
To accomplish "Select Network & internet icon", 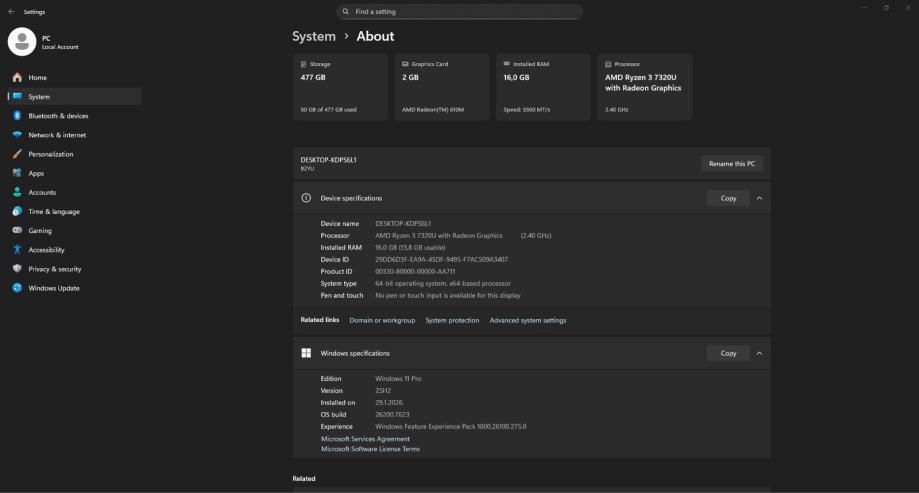I will 17,135.
